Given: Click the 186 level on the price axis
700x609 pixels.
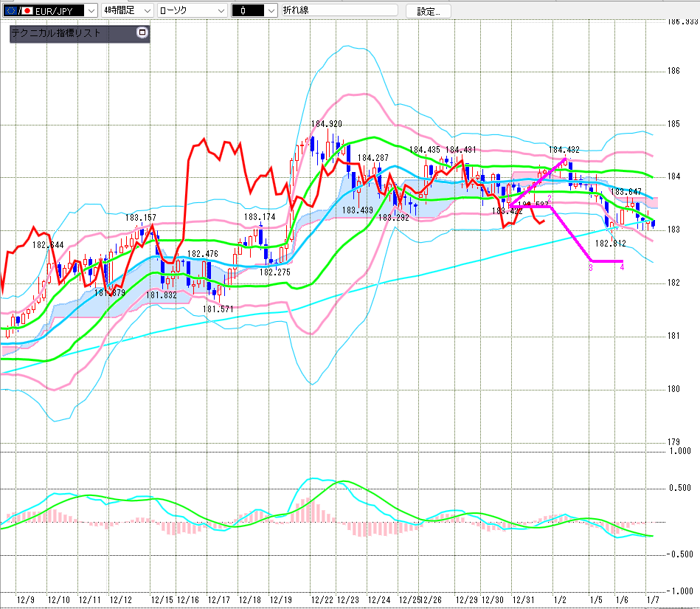Looking at the screenshot, I should click(x=672, y=71).
